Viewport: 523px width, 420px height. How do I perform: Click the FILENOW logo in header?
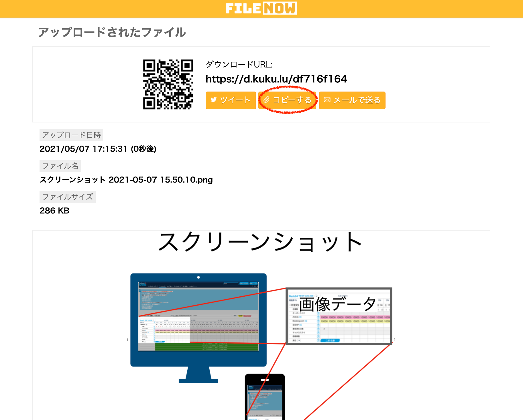pos(261,8)
